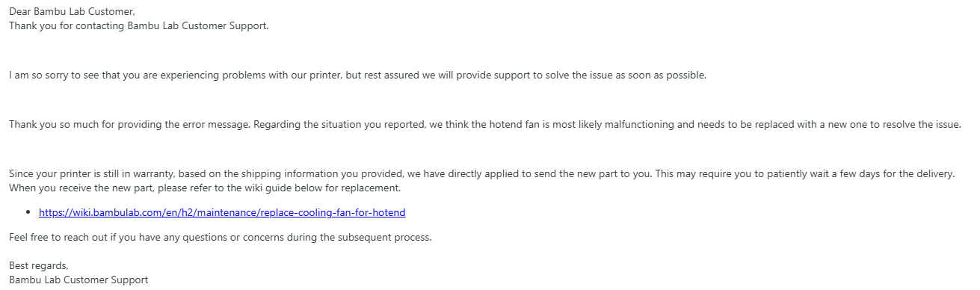Image resolution: width=980 pixels, height=290 pixels.
Task: Click "Since your printer is still" text
Action: point(69,174)
